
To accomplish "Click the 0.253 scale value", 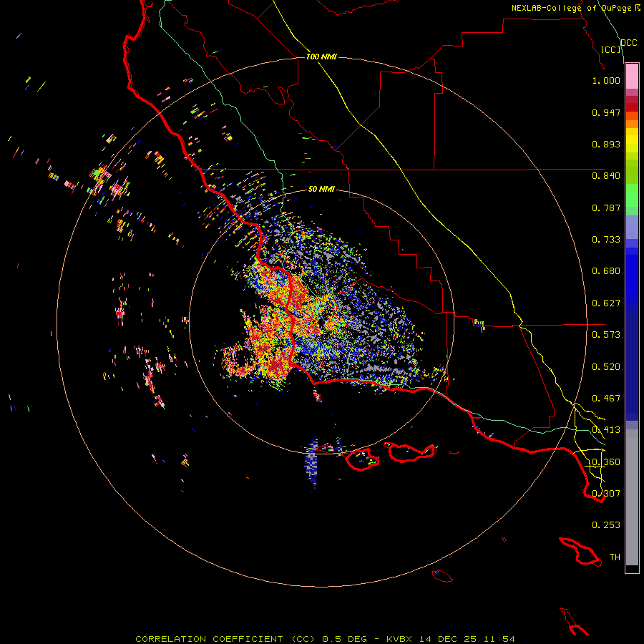I will [606, 525].
